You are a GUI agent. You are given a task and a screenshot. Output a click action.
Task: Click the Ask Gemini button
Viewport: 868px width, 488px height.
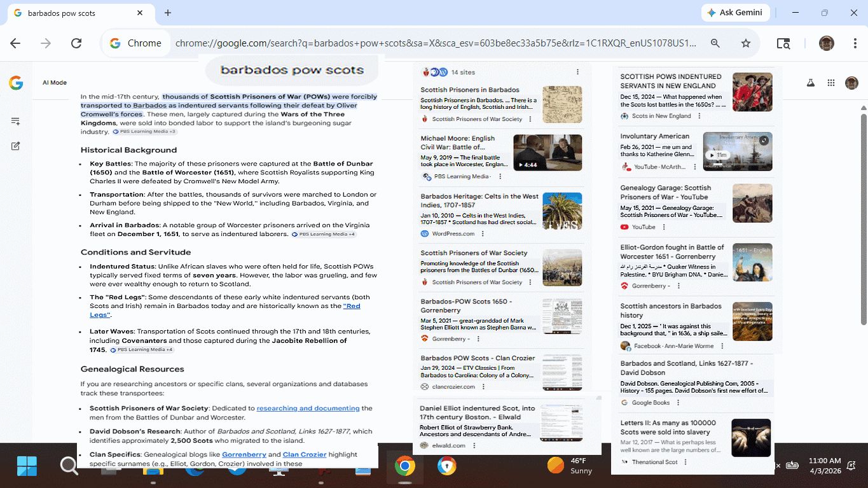click(735, 13)
